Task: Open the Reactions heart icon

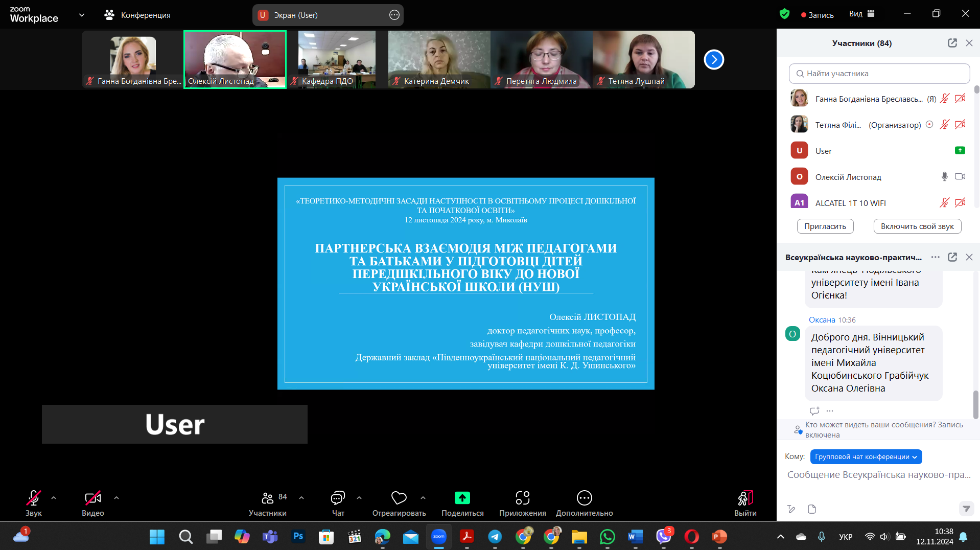Action: [399, 498]
